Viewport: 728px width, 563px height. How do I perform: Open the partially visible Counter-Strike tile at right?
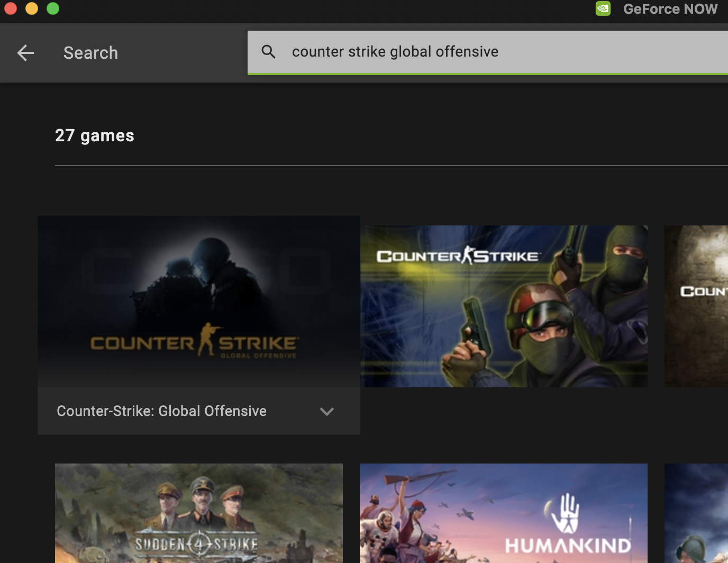[x=696, y=306]
